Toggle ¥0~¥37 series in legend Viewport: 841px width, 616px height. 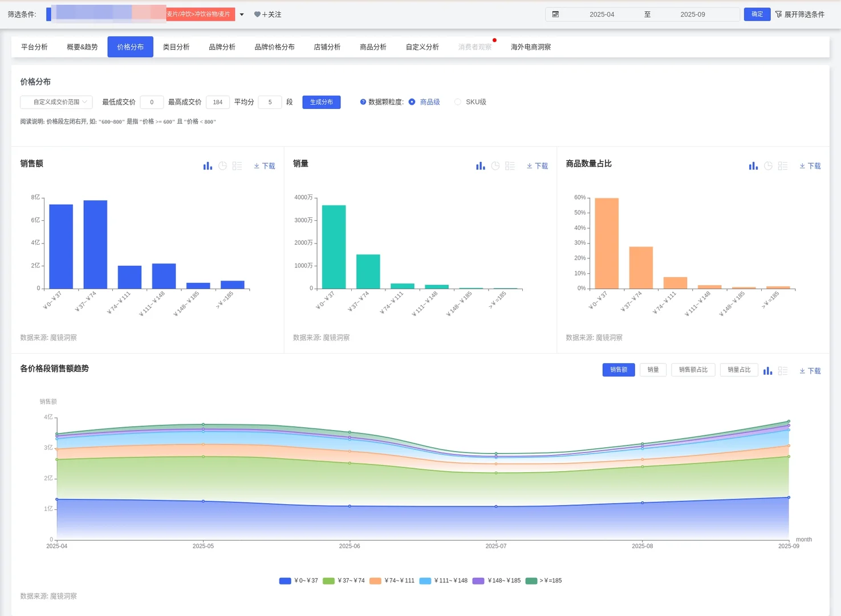(x=299, y=581)
